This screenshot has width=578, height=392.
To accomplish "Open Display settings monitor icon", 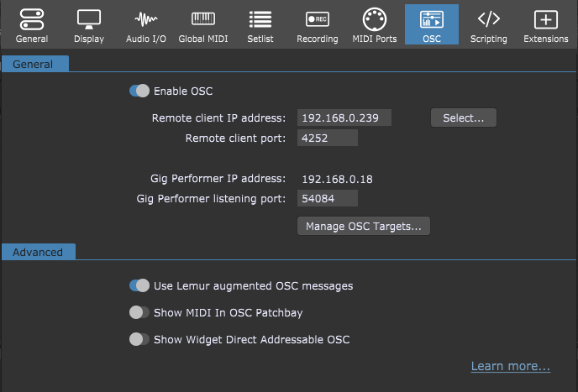I will pyautogui.click(x=89, y=19).
